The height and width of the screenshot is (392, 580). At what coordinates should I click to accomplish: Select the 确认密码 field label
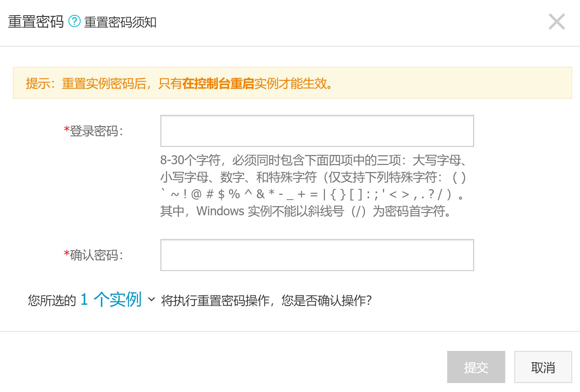pos(96,255)
